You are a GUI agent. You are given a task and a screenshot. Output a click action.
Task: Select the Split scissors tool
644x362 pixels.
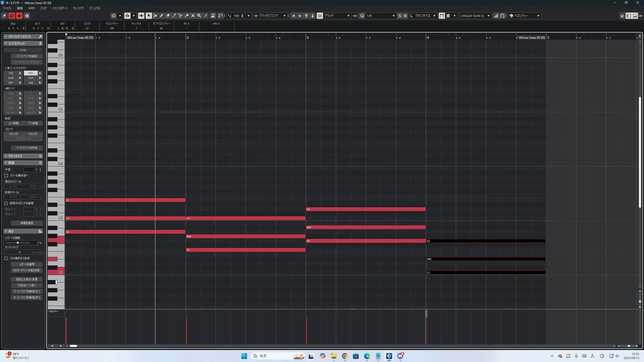tap(180, 16)
